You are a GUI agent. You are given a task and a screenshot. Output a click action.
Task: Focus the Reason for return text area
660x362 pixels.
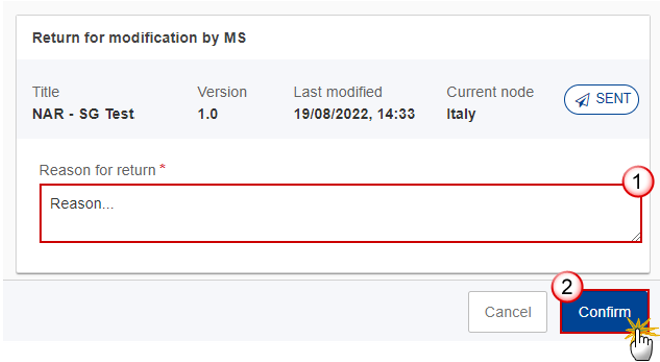pos(341,213)
